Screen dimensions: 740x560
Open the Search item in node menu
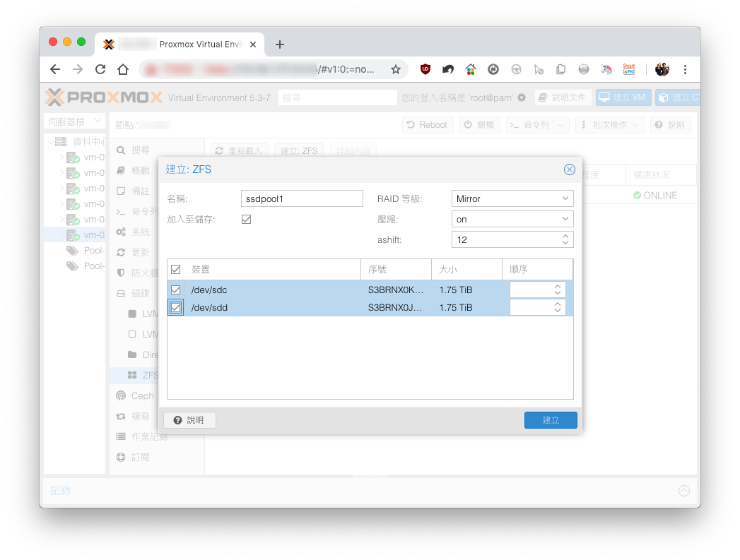pos(140,150)
